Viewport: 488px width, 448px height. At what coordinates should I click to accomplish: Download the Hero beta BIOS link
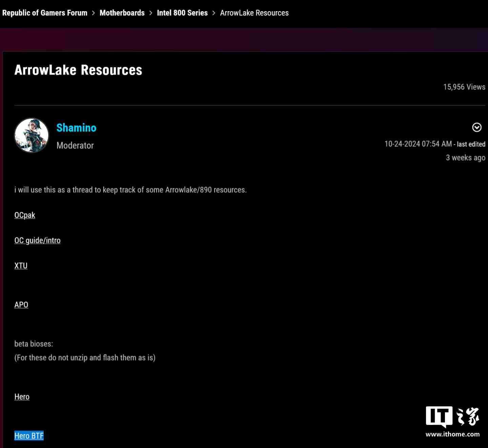[22, 396]
